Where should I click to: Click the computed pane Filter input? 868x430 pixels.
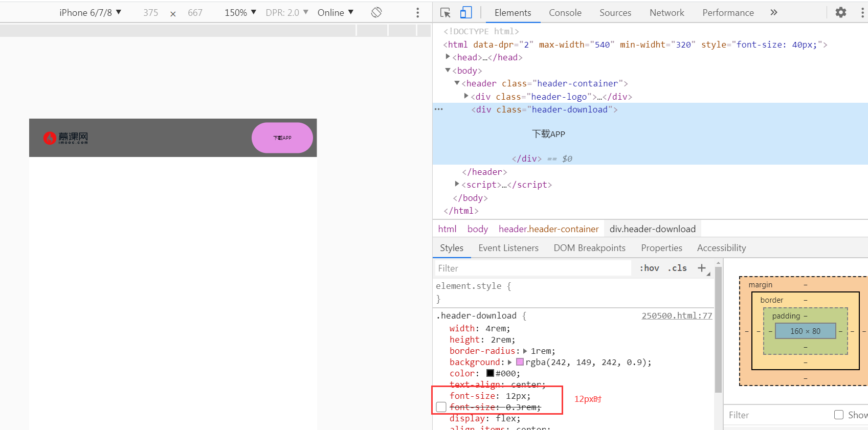(777, 415)
